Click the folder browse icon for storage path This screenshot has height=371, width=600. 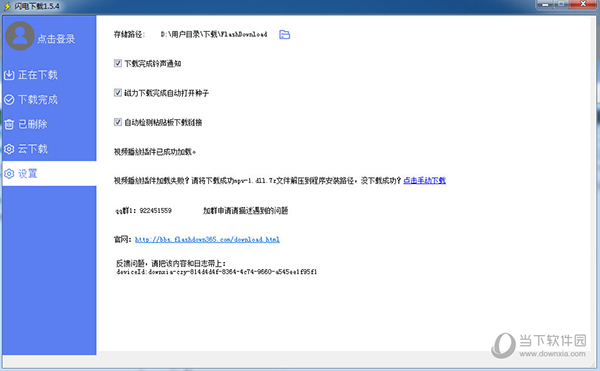284,35
